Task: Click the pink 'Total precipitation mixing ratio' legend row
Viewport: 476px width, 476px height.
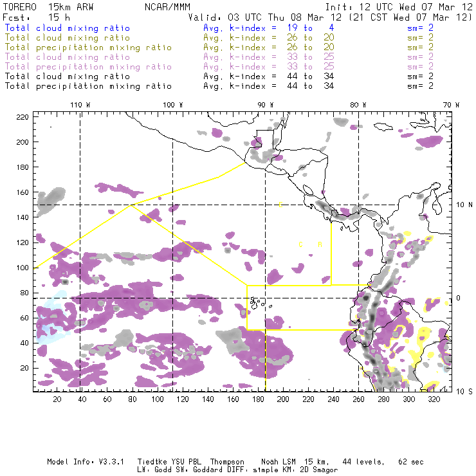Action: [x=88, y=67]
